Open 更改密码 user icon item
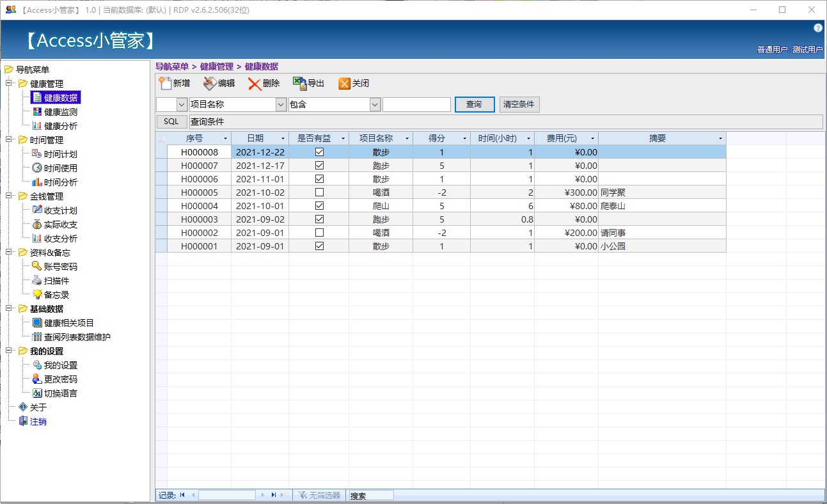The height and width of the screenshot is (504, 827). tap(37, 379)
